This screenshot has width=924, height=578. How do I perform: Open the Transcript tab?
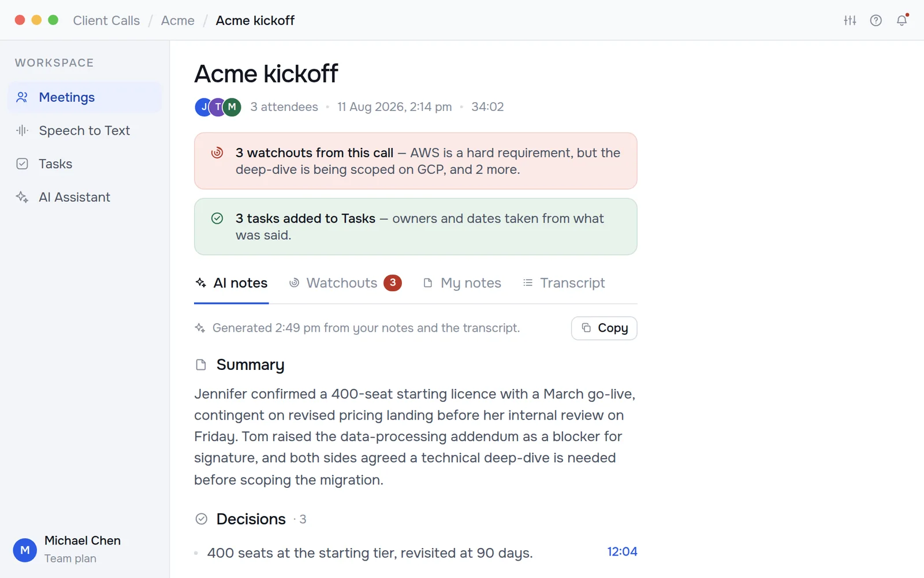[x=564, y=283]
